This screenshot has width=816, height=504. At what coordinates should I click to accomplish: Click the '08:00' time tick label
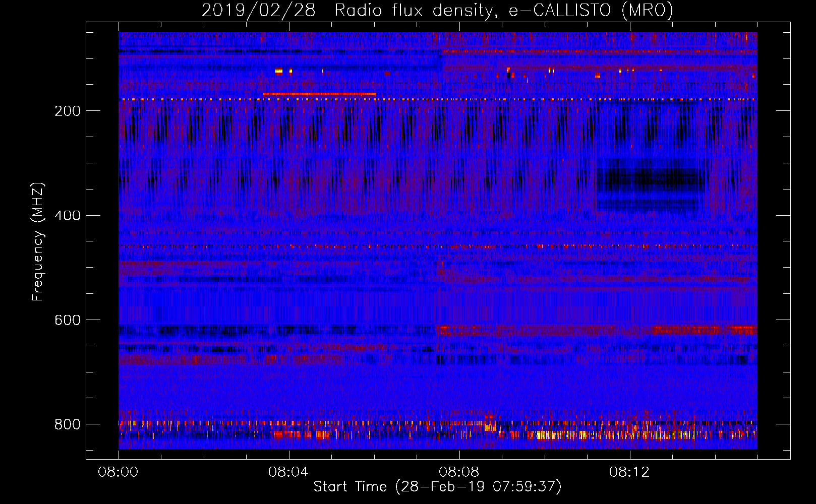(x=118, y=472)
